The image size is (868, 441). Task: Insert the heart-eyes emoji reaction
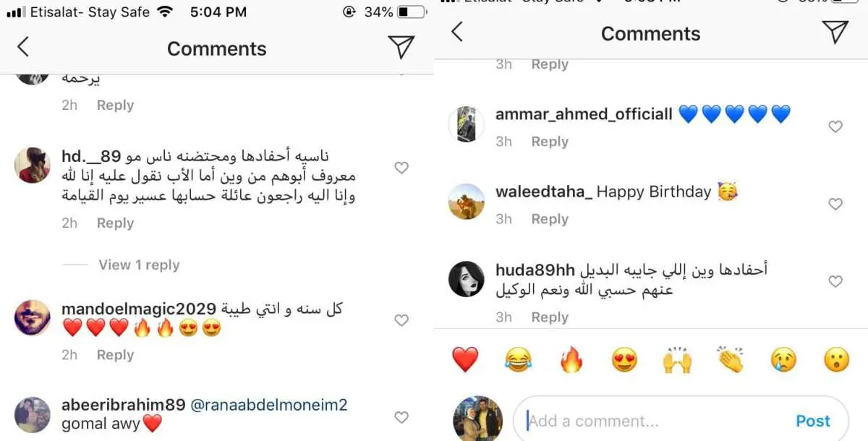coord(624,359)
